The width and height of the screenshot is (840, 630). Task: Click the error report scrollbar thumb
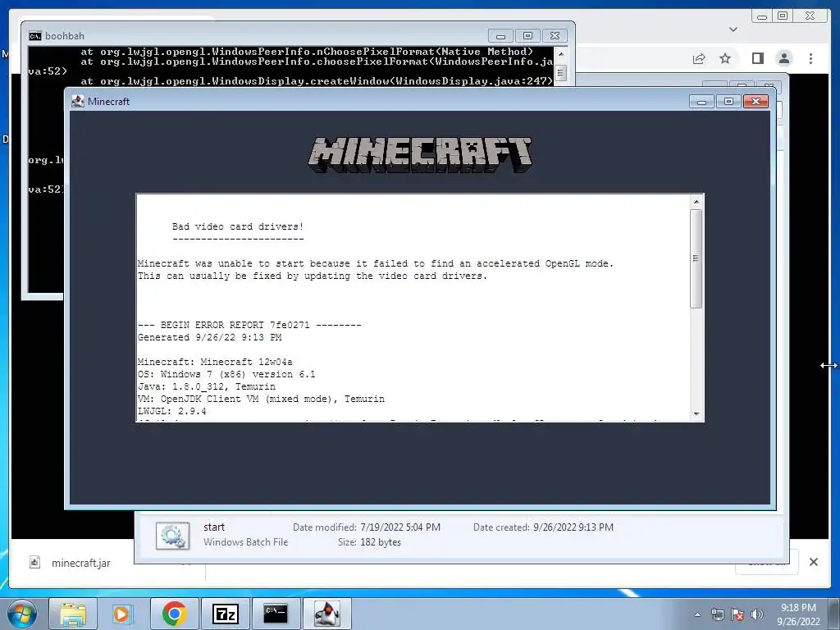696,258
